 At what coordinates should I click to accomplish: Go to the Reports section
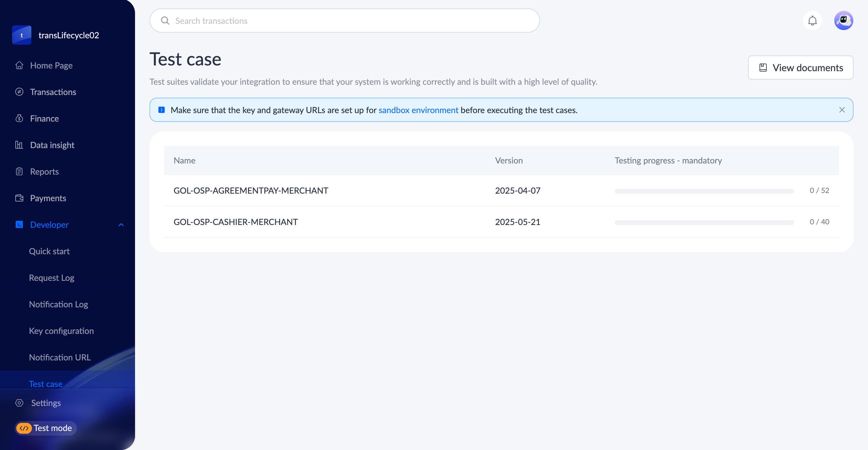coord(44,172)
